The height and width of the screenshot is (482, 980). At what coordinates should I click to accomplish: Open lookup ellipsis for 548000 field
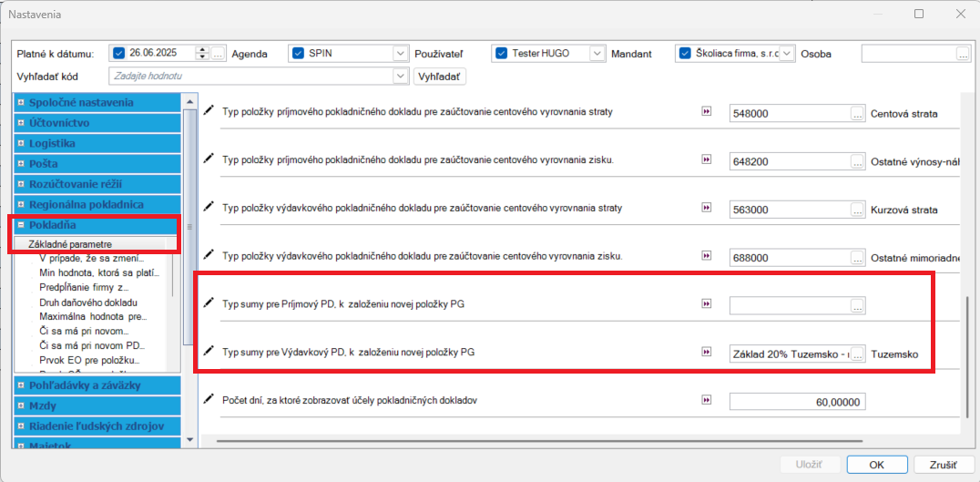point(858,114)
